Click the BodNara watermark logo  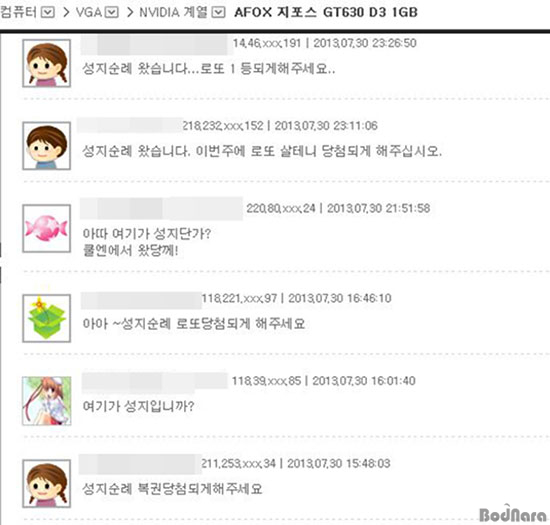pos(512,514)
